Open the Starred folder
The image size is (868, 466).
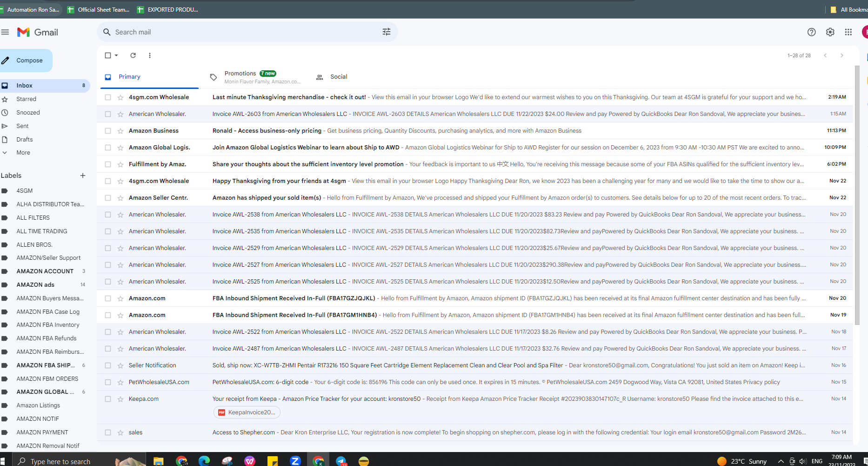(45, 99)
